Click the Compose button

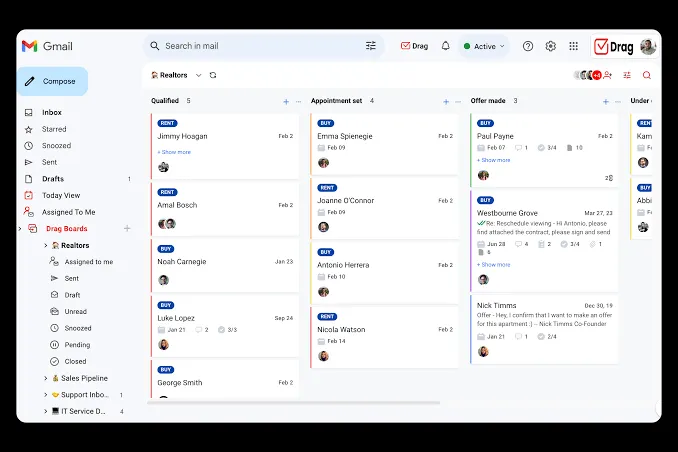53,81
